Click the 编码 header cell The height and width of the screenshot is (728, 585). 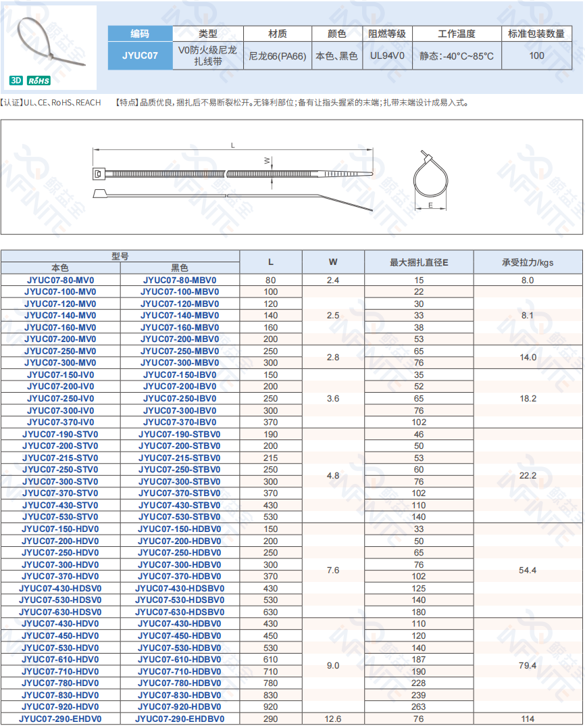tap(141, 34)
